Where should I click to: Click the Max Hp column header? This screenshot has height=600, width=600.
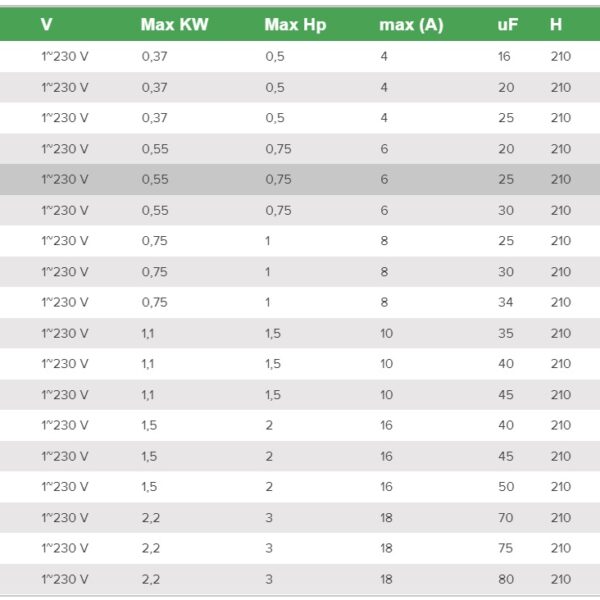pyautogui.click(x=295, y=24)
